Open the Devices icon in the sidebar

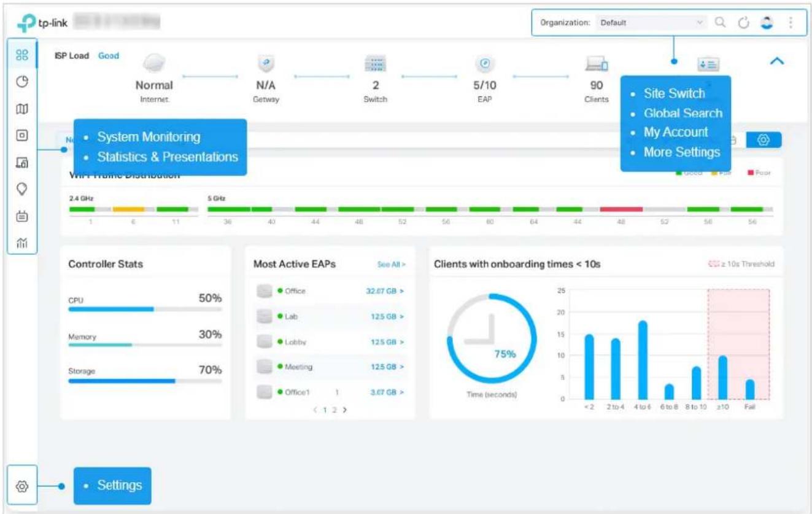[x=21, y=135]
